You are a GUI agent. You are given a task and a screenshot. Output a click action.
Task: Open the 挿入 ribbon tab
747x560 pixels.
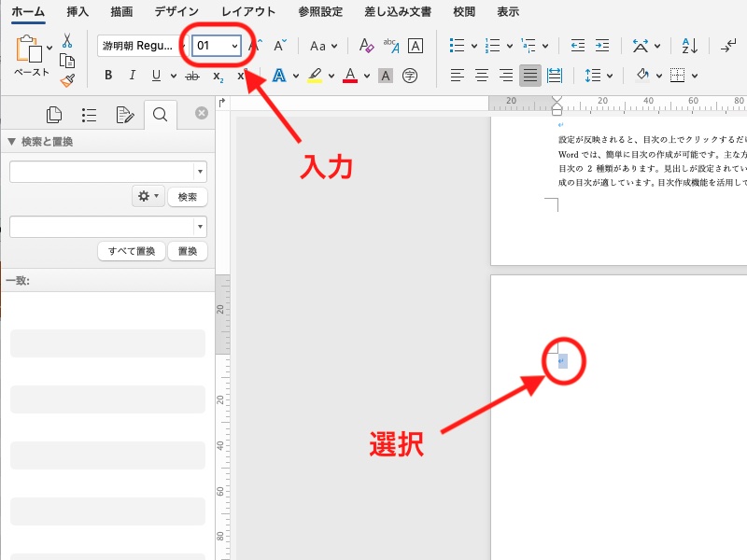pos(79,12)
